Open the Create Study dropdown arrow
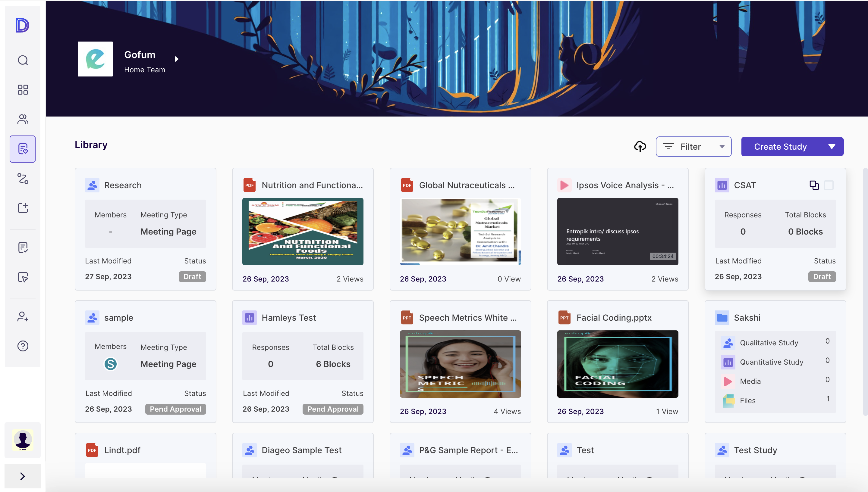This screenshot has width=868, height=492. (x=832, y=146)
